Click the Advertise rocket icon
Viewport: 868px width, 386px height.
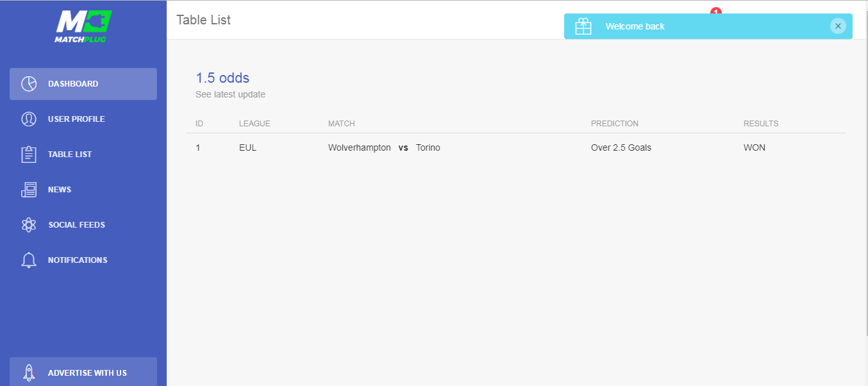(x=29, y=373)
